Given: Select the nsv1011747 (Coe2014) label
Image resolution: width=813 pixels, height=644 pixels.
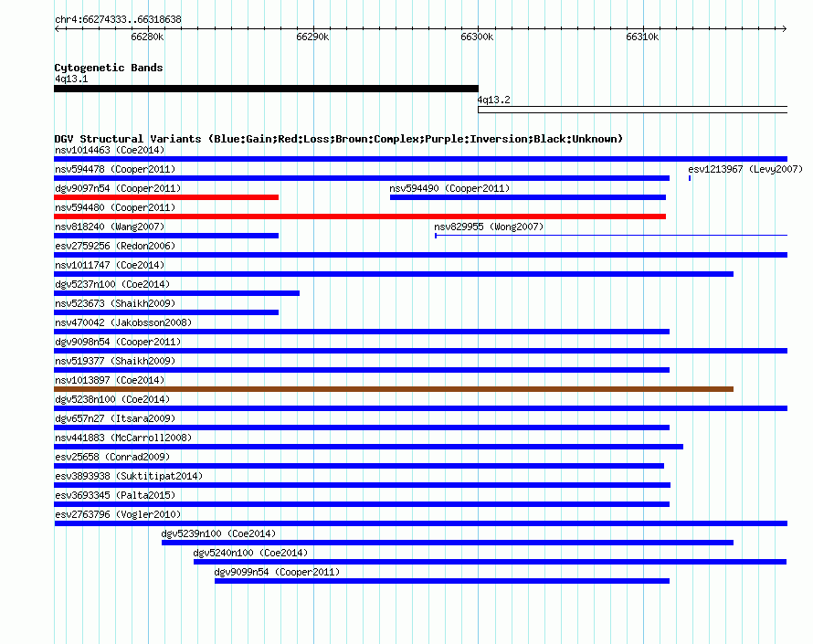Looking at the screenshot, I should point(110,265).
